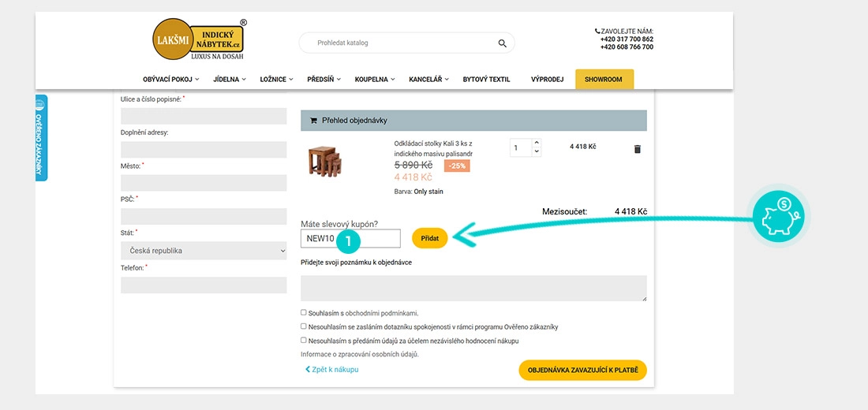Expand the Kancelář menu

(x=428, y=79)
